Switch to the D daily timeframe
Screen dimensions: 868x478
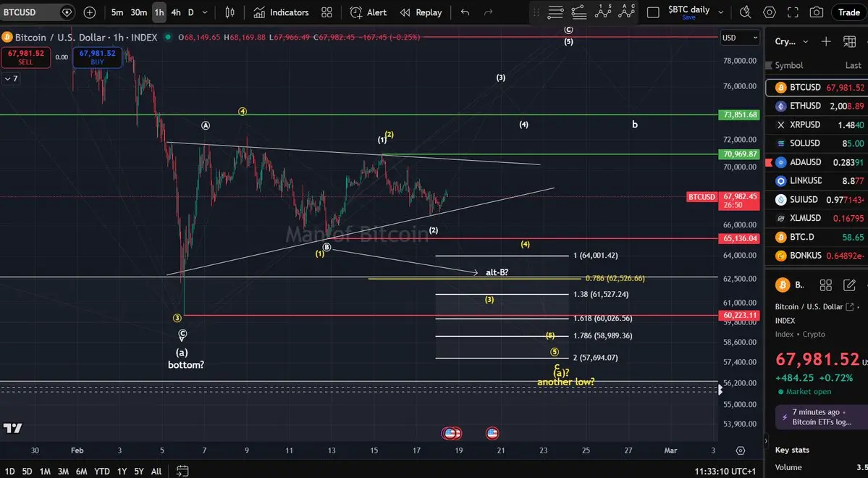pos(191,12)
